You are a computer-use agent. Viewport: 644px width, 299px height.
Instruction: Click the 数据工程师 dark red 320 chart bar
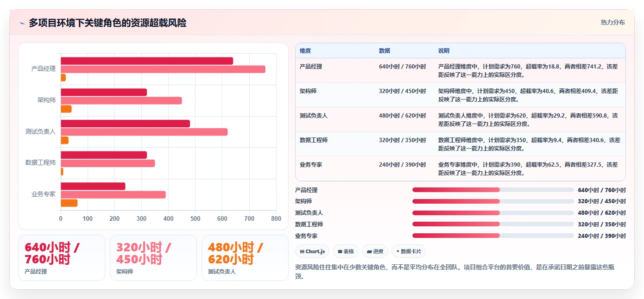tap(104, 155)
